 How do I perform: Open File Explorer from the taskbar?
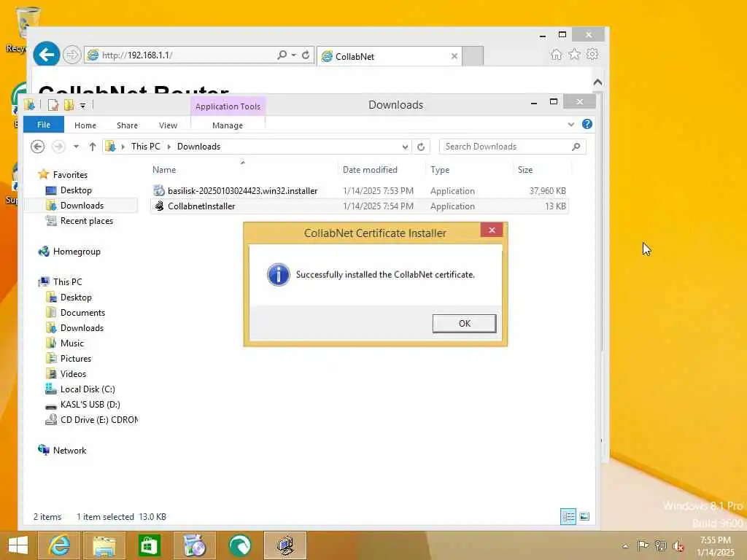click(104, 545)
